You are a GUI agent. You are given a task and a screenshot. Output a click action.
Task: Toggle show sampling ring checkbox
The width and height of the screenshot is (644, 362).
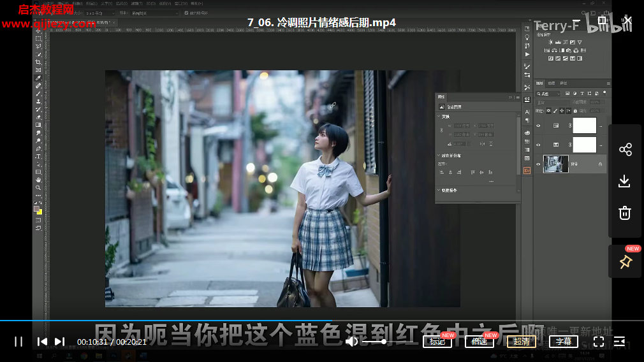click(x=186, y=13)
